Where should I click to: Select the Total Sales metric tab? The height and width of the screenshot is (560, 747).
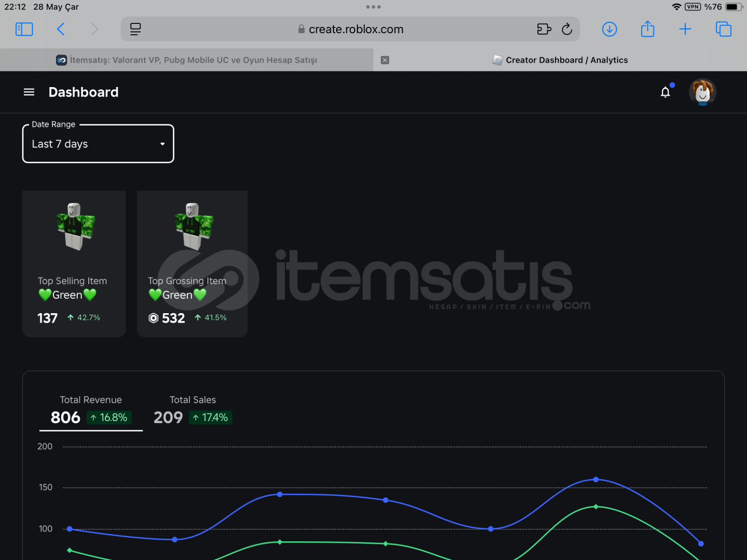click(193, 410)
